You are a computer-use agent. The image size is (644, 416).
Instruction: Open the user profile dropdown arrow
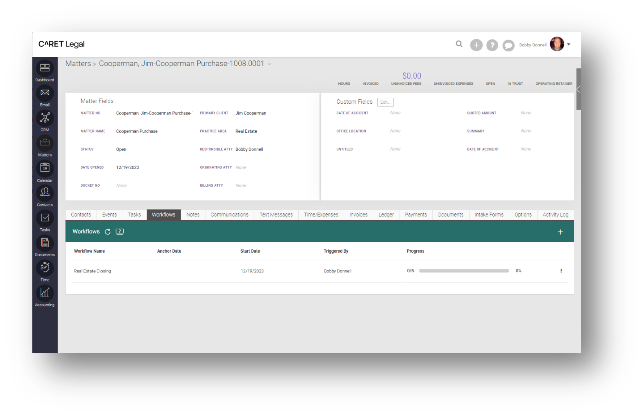(569, 45)
